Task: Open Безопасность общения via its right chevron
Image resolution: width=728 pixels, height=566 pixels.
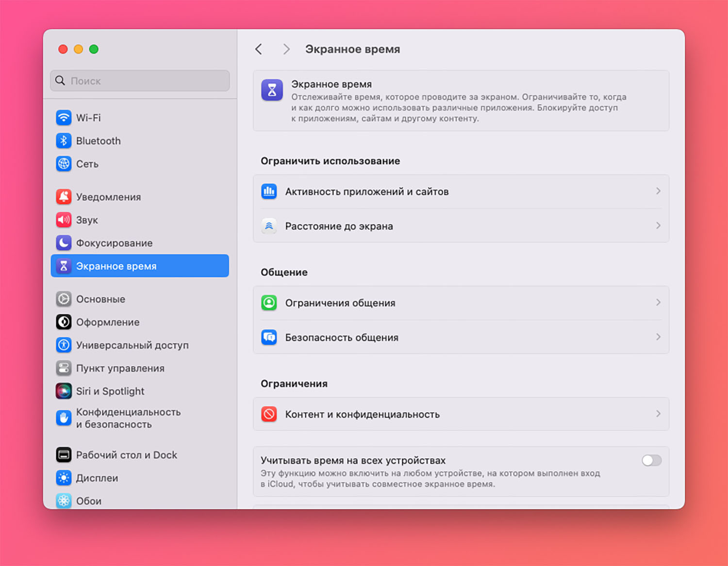Action: pyautogui.click(x=658, y=337)
